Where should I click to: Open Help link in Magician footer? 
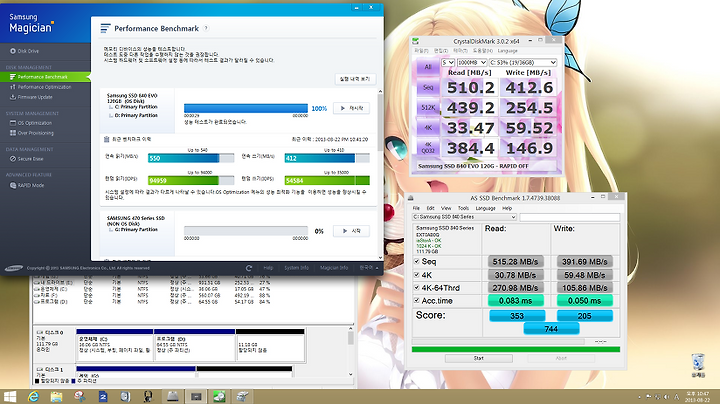268,268
